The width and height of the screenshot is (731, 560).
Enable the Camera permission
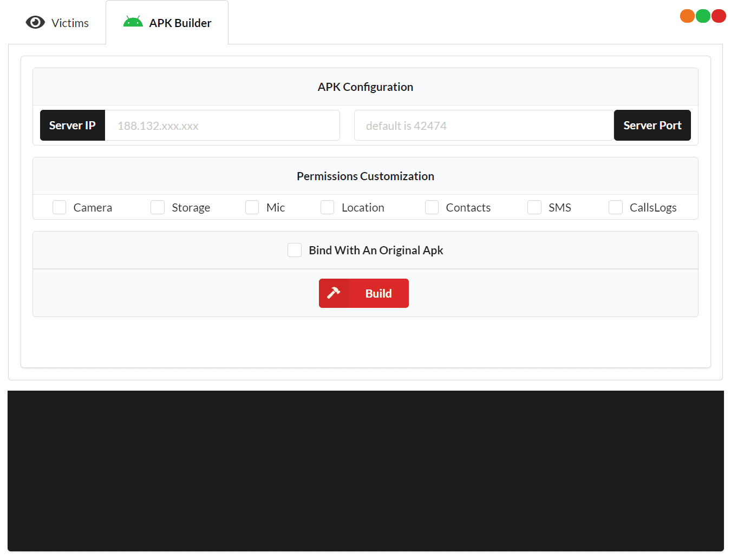[59, 207]
